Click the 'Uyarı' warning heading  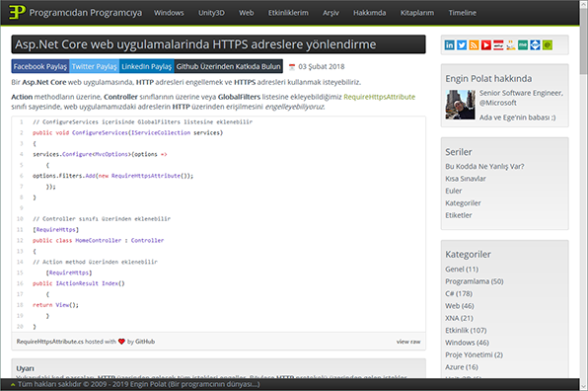tap(25, 368)
